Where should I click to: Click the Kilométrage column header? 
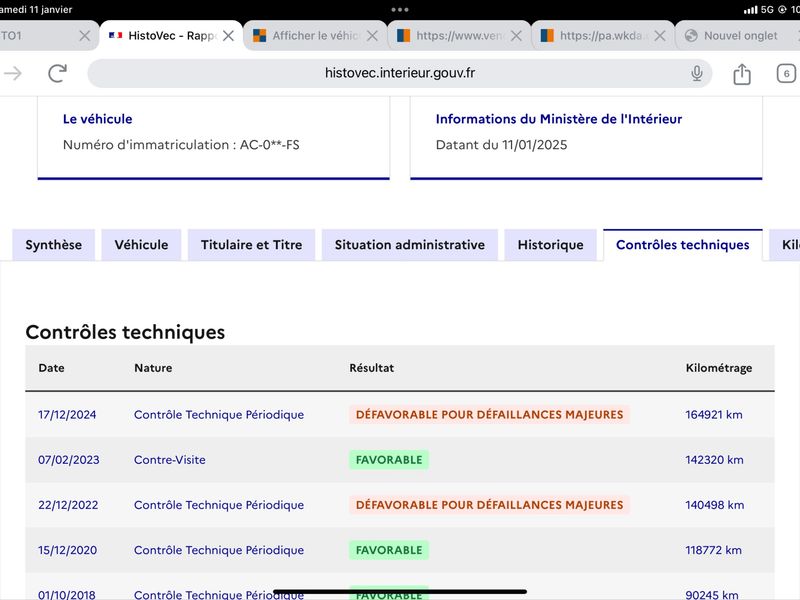point(719,368)
